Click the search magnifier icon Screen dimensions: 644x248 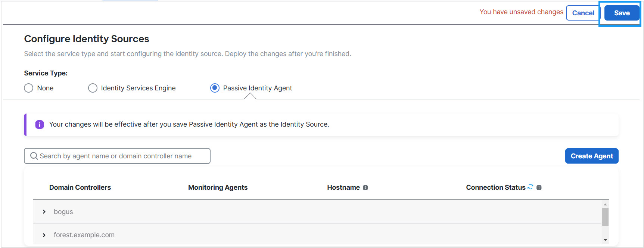pos(34,156)
